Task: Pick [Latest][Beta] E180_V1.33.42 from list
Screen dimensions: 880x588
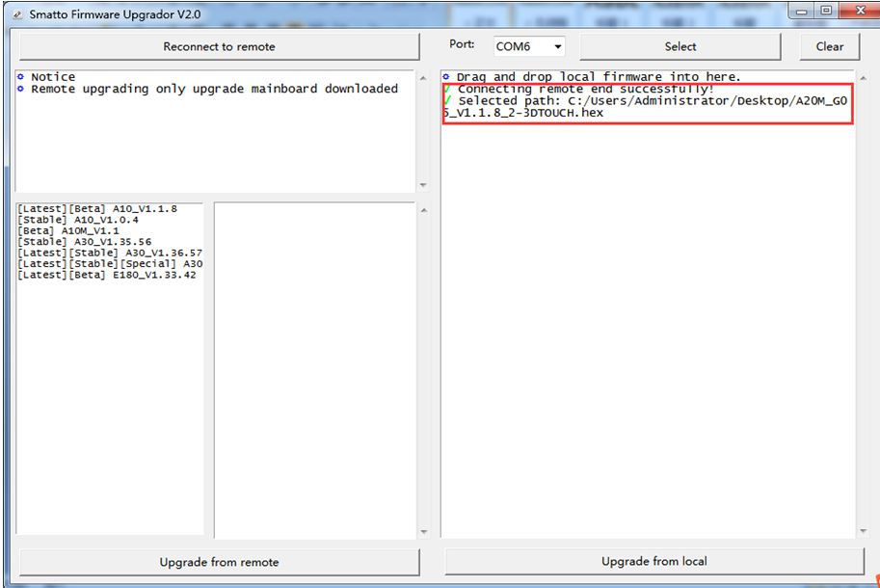Action: pyautogui.click(x=106, y=275)
